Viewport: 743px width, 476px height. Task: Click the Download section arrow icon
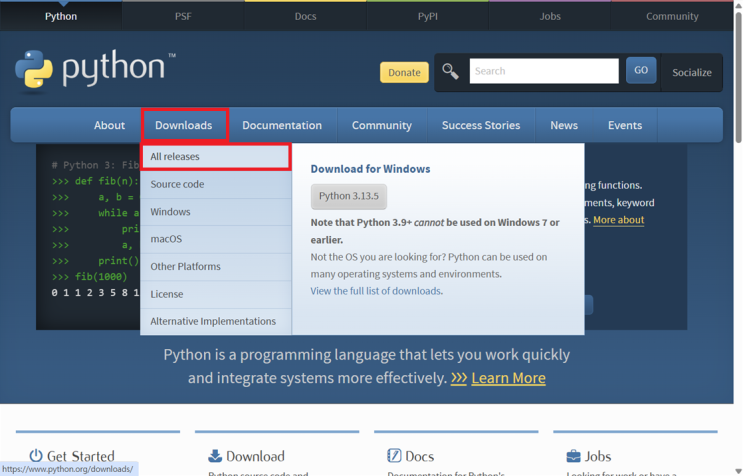coord(215,456)
